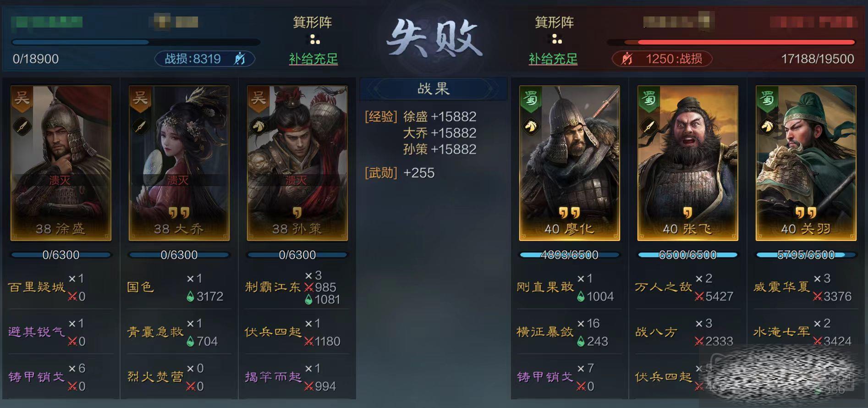Select the 制霸江东 skill entry
This screenshot has height=408, width=868.
click(x=273, y=287)
